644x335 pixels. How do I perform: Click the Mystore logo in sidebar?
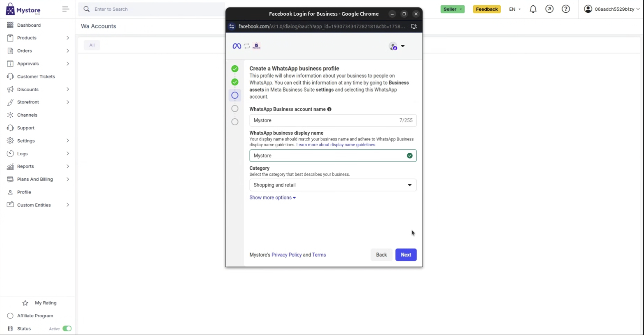23,9
